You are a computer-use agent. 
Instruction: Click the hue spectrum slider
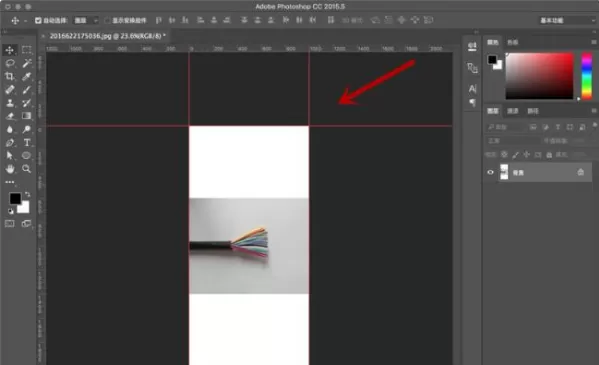coord(586,76)
